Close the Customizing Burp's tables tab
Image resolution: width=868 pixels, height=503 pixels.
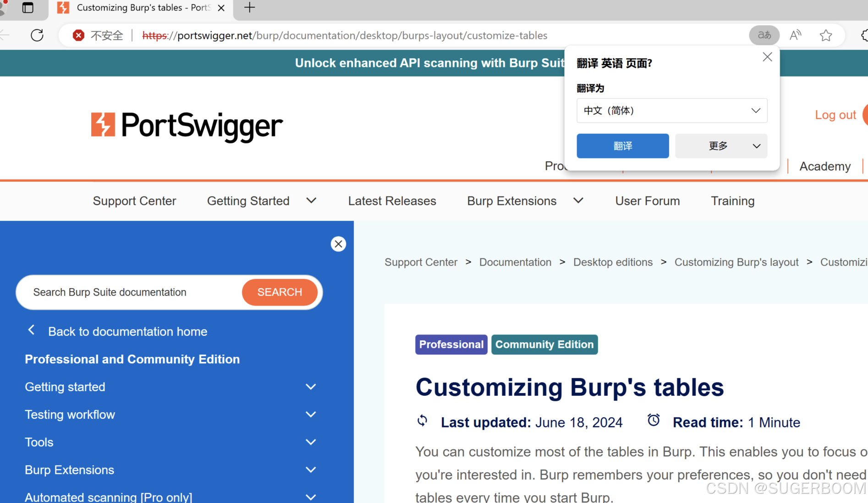(x=221, y=8)
